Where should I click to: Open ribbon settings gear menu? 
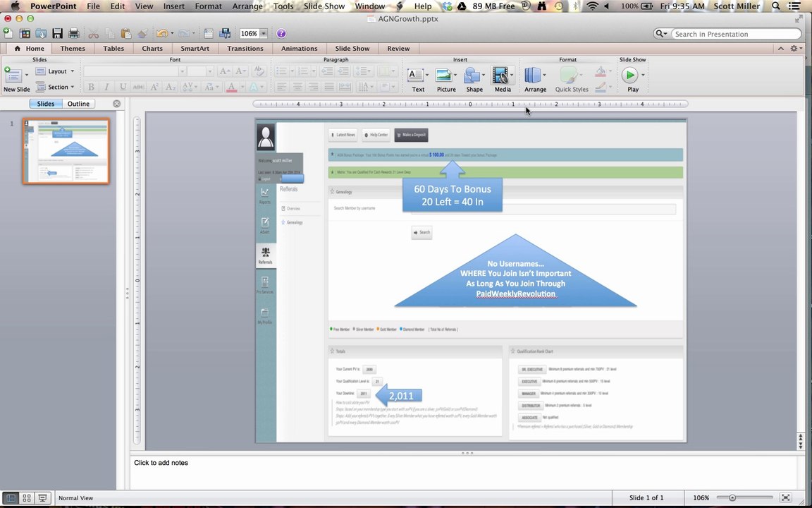(x=795, y=48)
